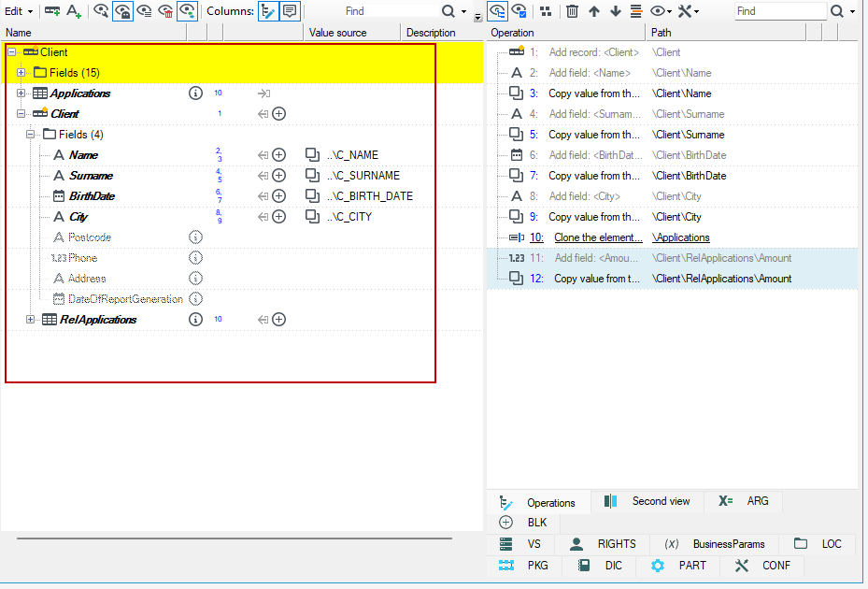Delete operation using the trash icon

coord(573,10)
